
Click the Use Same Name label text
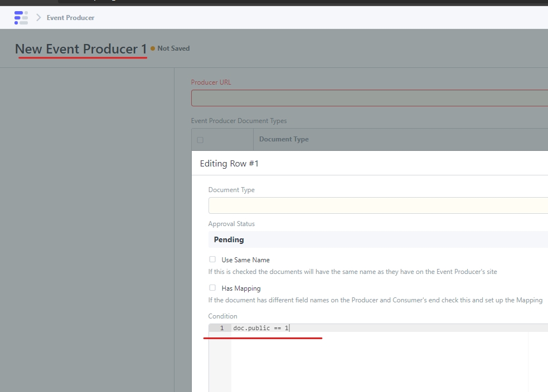coord(245,260)
